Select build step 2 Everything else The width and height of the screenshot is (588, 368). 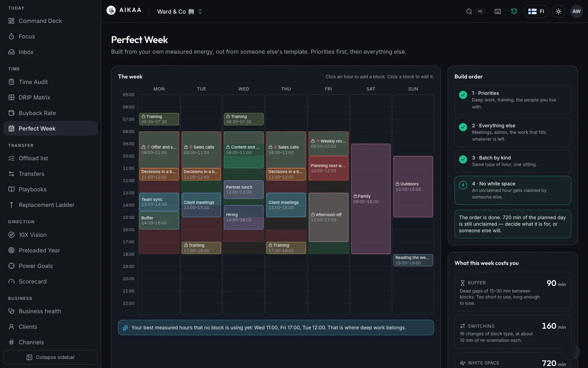click(x=513, y=132)
